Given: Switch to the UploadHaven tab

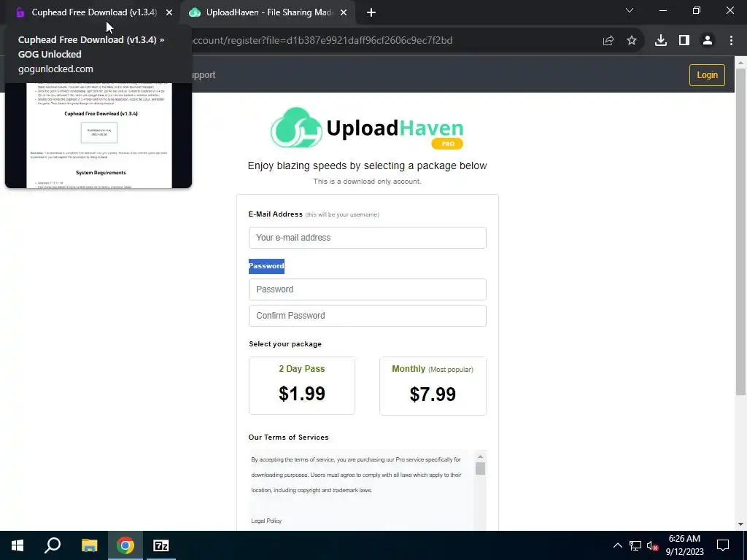Looking at the screenshot, I should click(x=268, y=12).
